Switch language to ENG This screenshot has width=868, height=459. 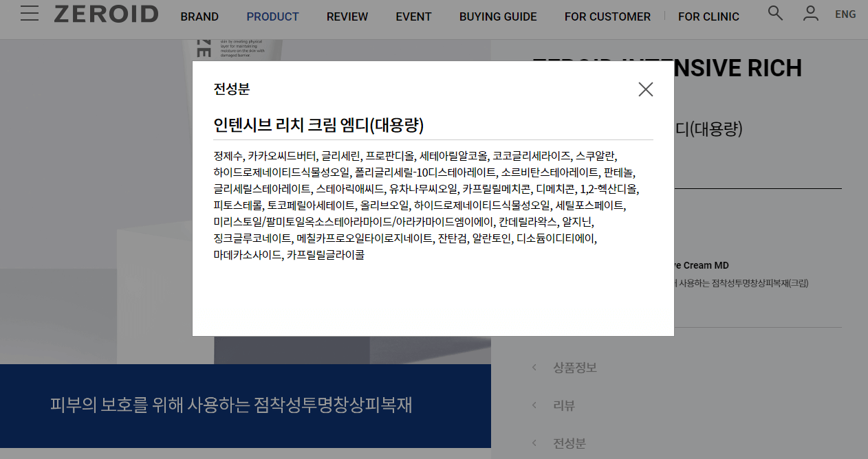pyautogui.click(x=845, y=14)
